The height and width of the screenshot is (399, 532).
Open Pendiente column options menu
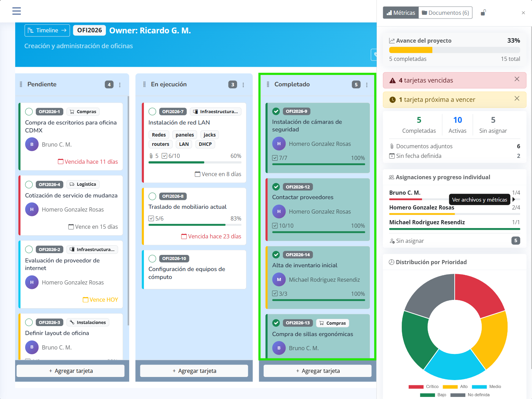click(120, 85)
